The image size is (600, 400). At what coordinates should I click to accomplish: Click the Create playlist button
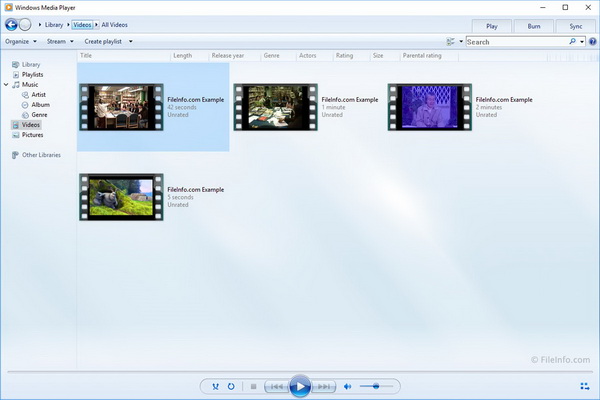(x=108, y=42)
